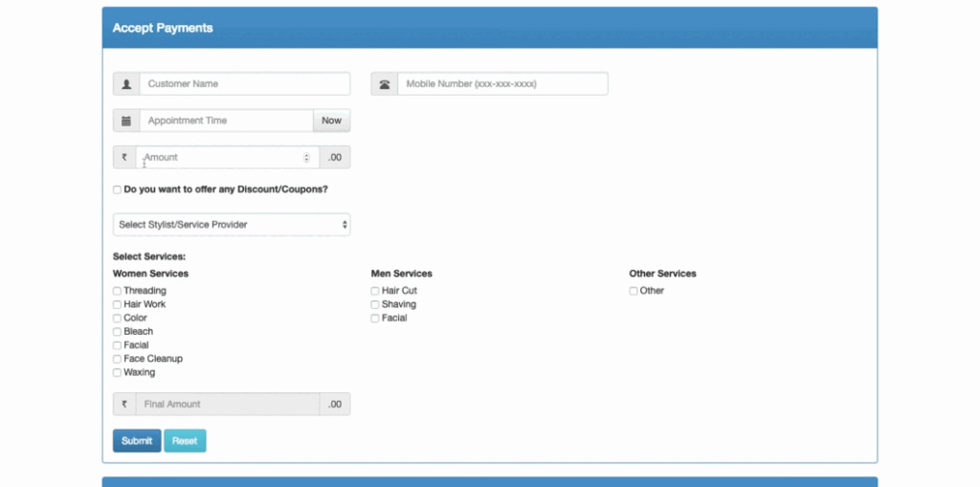Click the Final Amount field

pos(228,405)
